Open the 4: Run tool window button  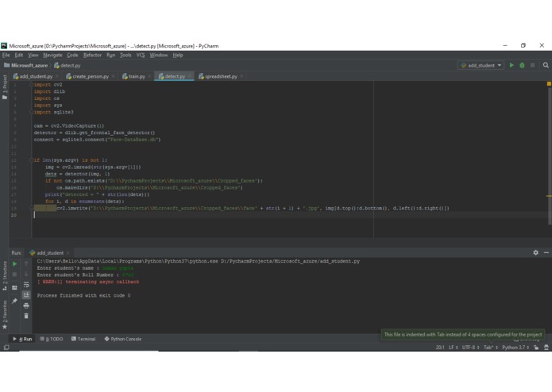click(22, 339)
